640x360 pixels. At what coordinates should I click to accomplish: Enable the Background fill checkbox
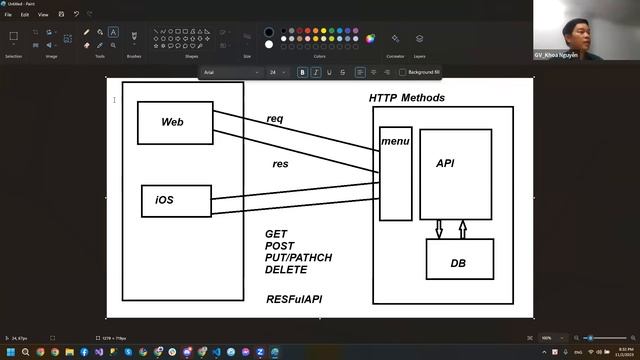click(x=402, y=72)
